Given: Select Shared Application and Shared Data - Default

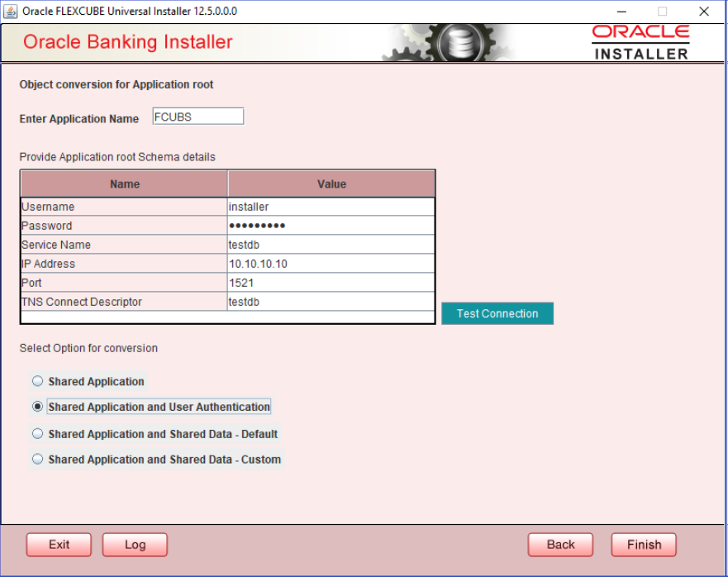Looking at the screenshot, I should point(36,433).
